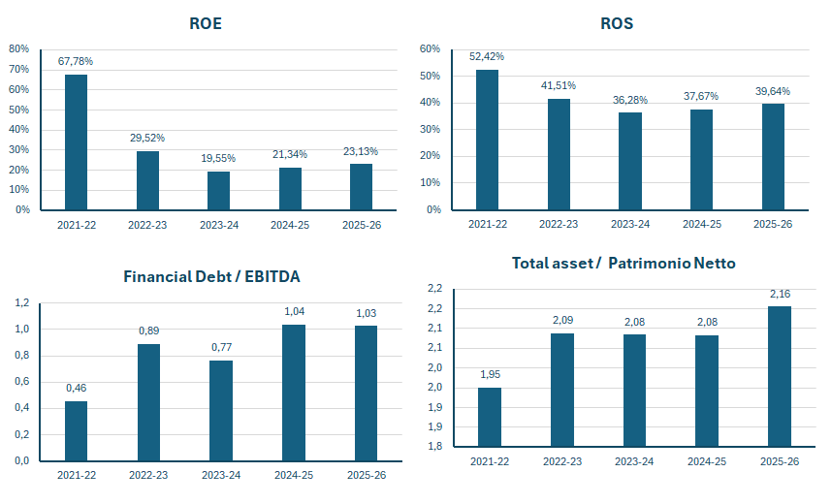Click the 39,64% data label

point(773,92)
